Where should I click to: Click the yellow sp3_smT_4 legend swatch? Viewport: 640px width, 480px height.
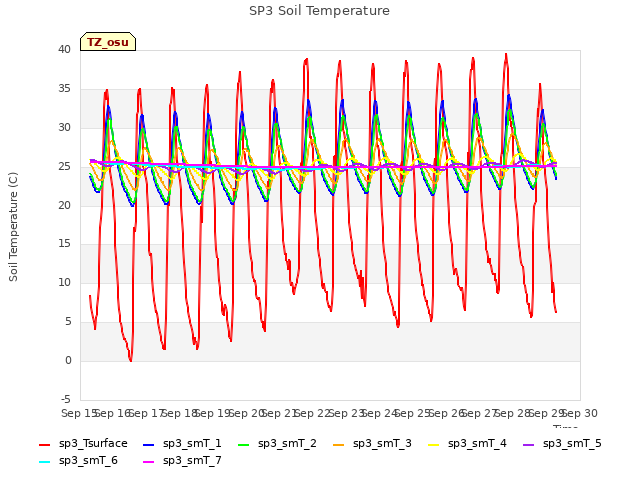[433, 444]
